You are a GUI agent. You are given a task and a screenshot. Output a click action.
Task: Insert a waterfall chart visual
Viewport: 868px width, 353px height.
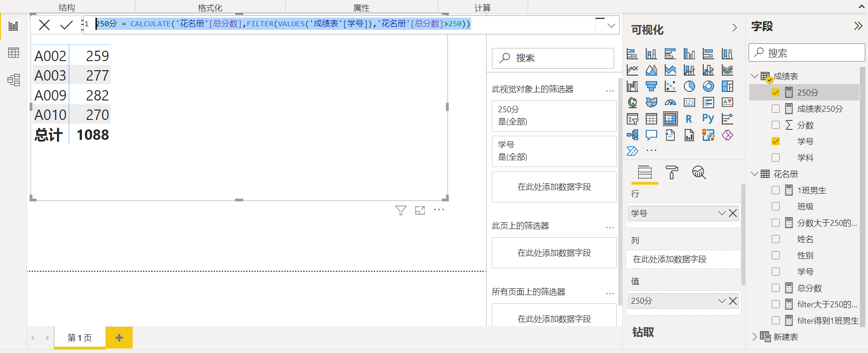click(632, 86)
